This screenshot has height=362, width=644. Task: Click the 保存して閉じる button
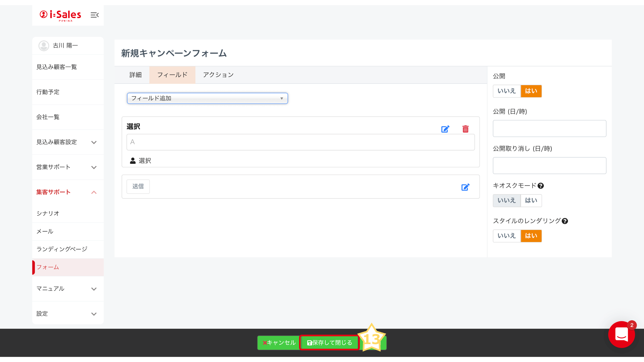coord(329,343)
